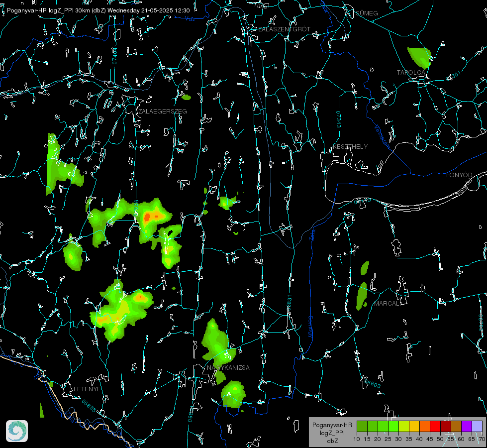This screenshot has width=487, height=448.
Task: Select the TAPOLCA city label
Action: [x=411, y=73]
